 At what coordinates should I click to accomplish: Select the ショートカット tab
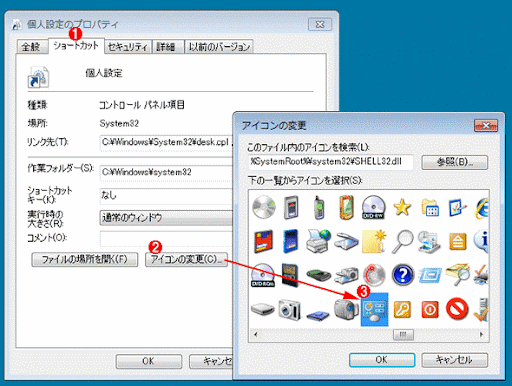click(x=76, y=45)
